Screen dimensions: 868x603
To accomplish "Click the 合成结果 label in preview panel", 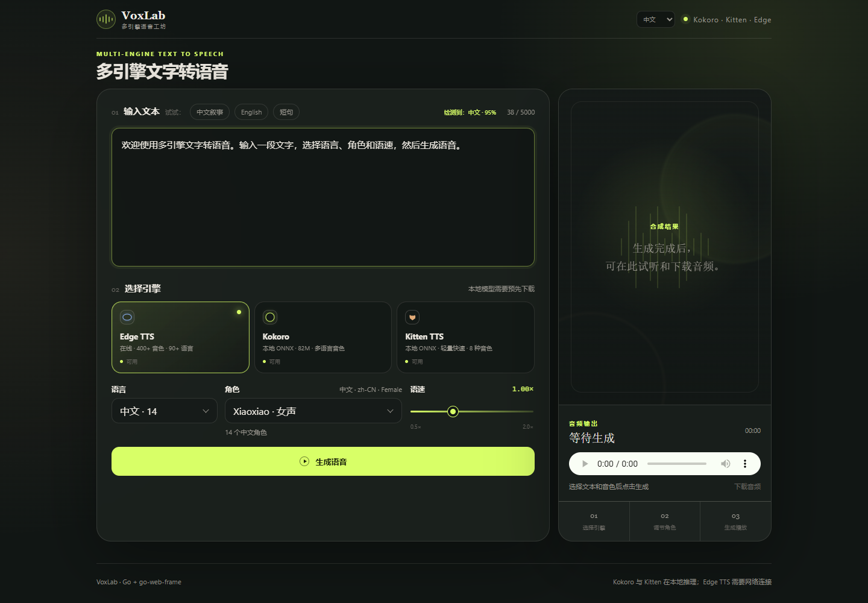I will click(664, 227).
